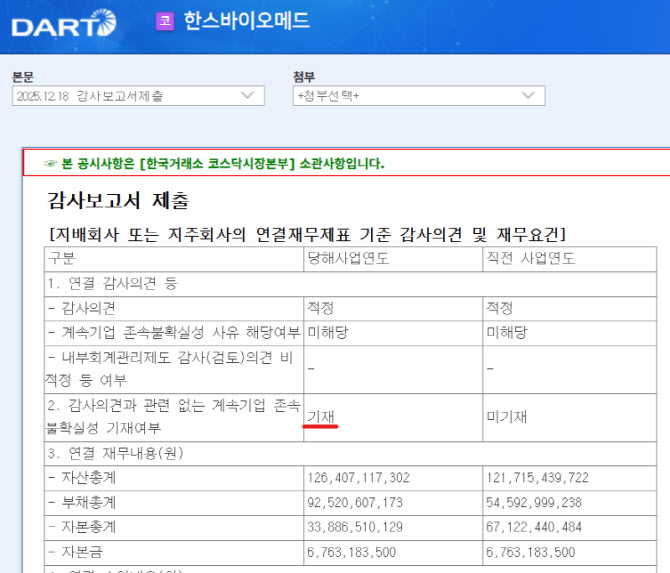
Task: Click the 한스바이오메드 company name
Action: click(x=246, y=21)
